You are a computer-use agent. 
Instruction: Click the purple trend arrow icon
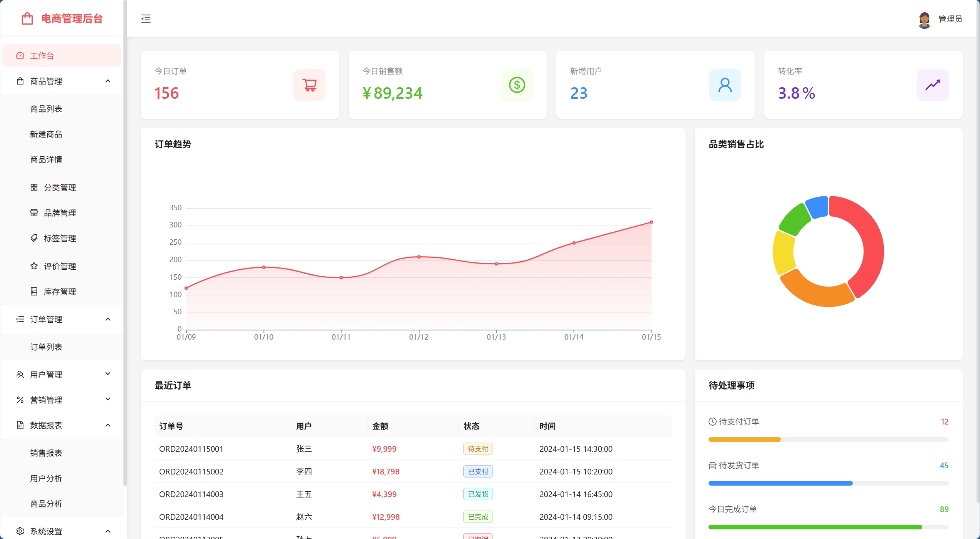tap(933, 85)
